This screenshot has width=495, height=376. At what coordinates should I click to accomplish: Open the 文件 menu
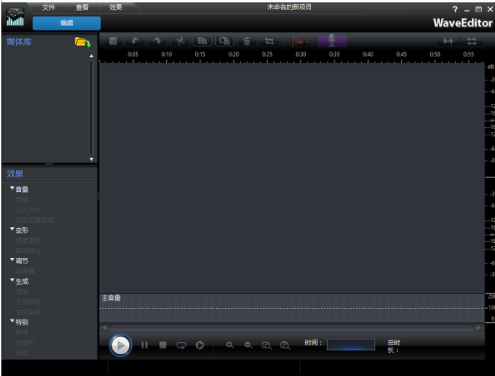point(48,7)
